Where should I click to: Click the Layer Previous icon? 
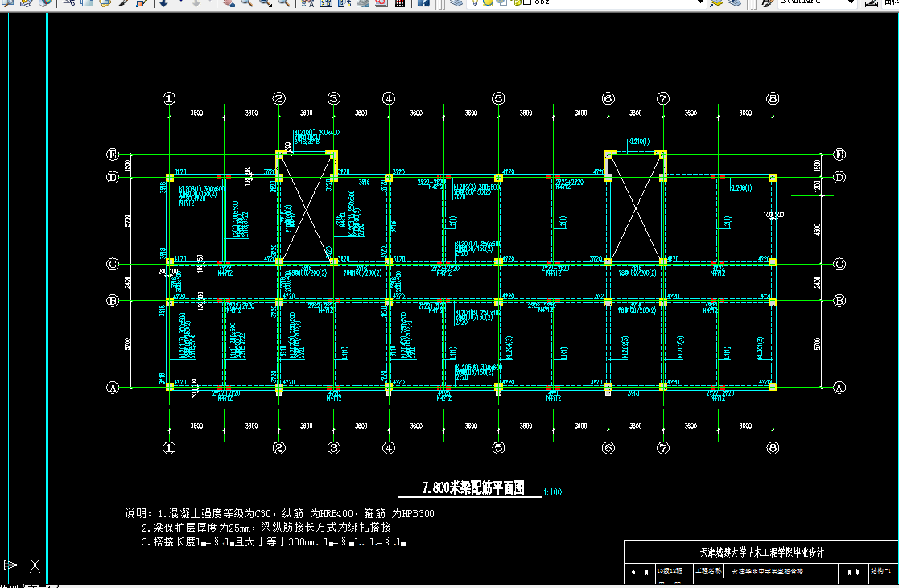click(735, 3)
